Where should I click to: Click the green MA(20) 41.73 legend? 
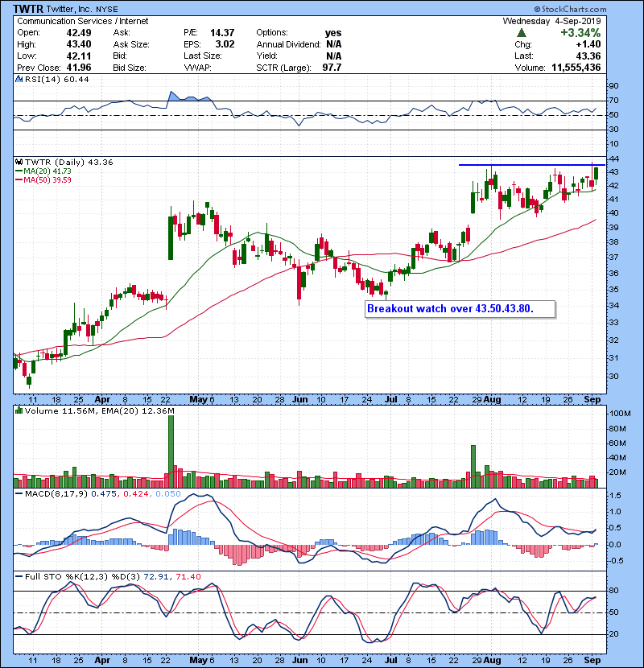point(43,171)
